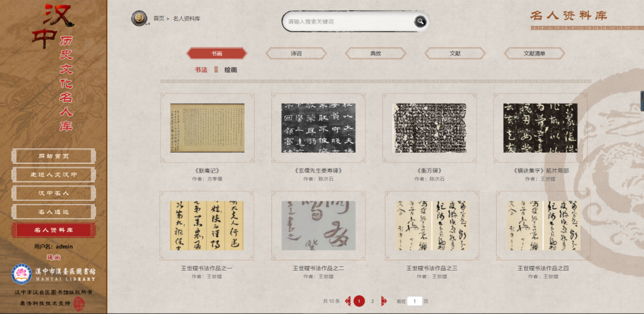This screenshot has height=314, width=644.
Task: Click the search keyword input field
Action: [350, 21]
